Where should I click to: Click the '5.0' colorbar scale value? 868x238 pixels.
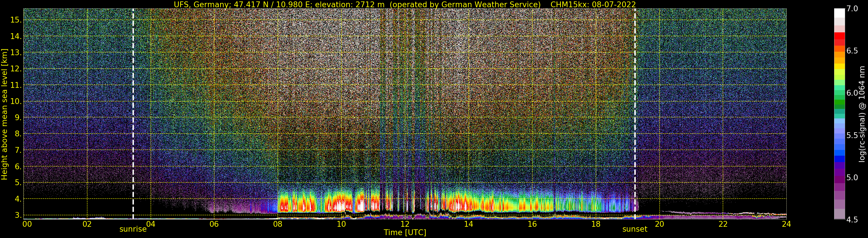[x=852, y=177]
